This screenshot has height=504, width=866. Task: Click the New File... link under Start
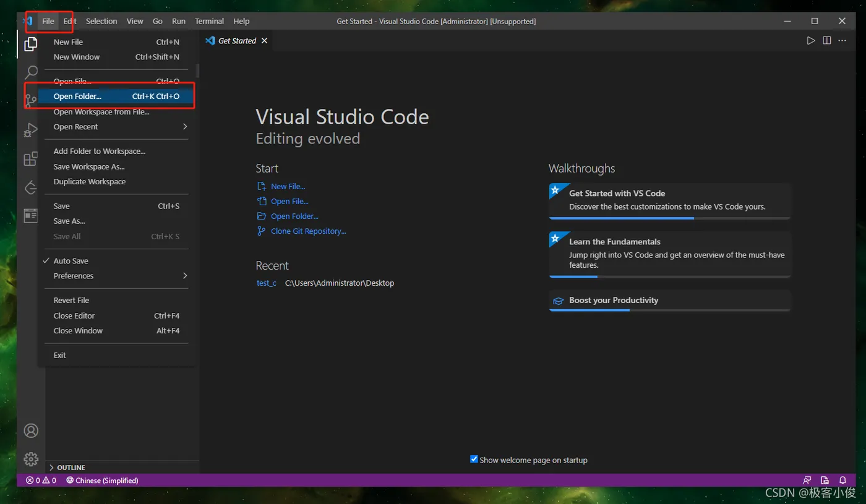point(288,186)
